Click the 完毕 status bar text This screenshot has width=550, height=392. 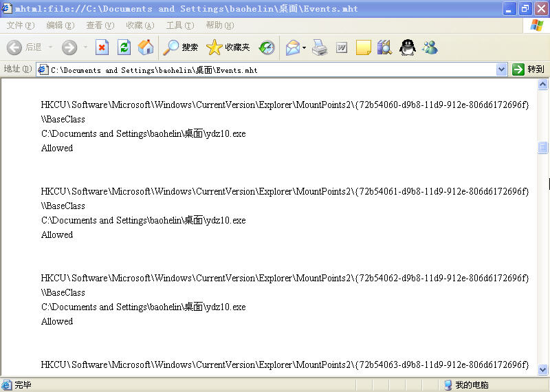(23, 385)
